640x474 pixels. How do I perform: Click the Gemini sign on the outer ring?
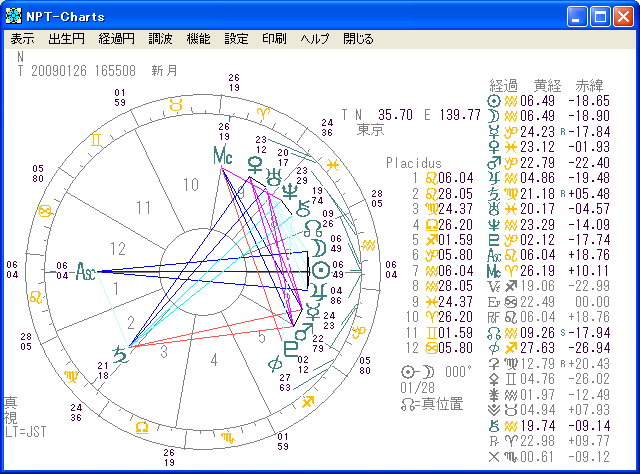[x=96, y=140]
